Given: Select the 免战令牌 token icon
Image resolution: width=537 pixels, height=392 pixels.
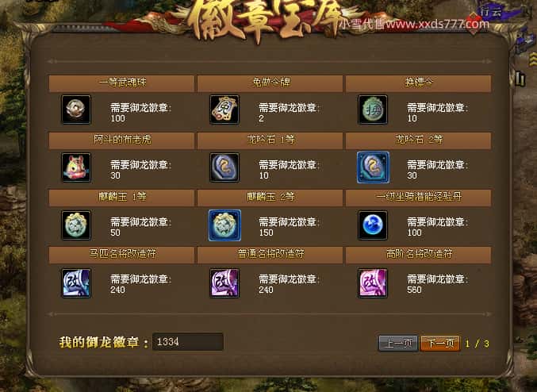Looking at the screenshot, I should tap(224, 110).
